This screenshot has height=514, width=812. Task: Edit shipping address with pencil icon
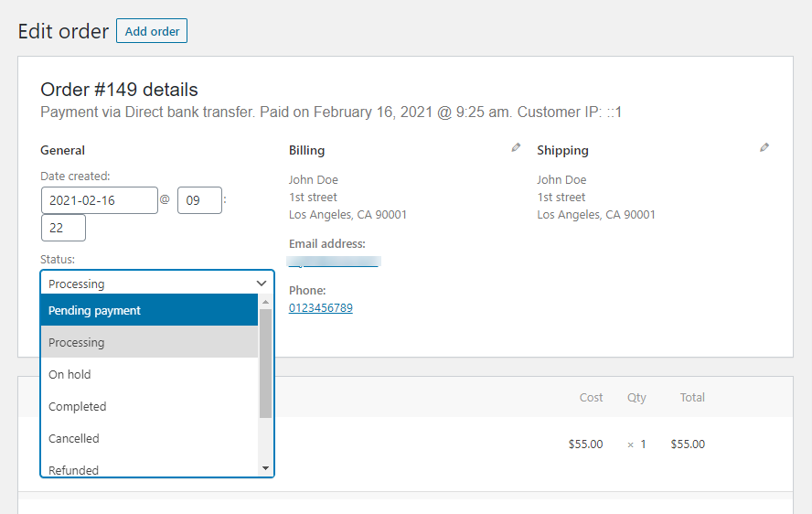click(x=764, y=147)
